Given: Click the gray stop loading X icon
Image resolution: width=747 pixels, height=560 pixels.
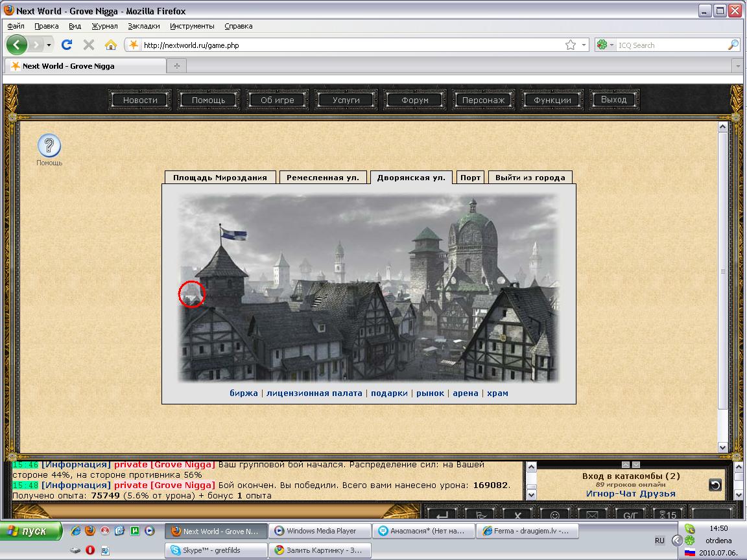Looking at the screenshot, I should (x=89, y=45).
